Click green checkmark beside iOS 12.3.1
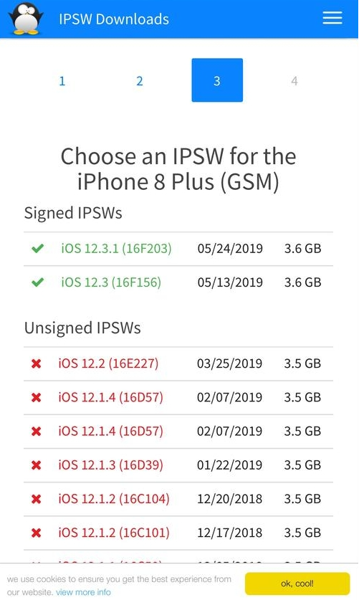The width and height of the screenshot is (364, 600). [37, 249]
